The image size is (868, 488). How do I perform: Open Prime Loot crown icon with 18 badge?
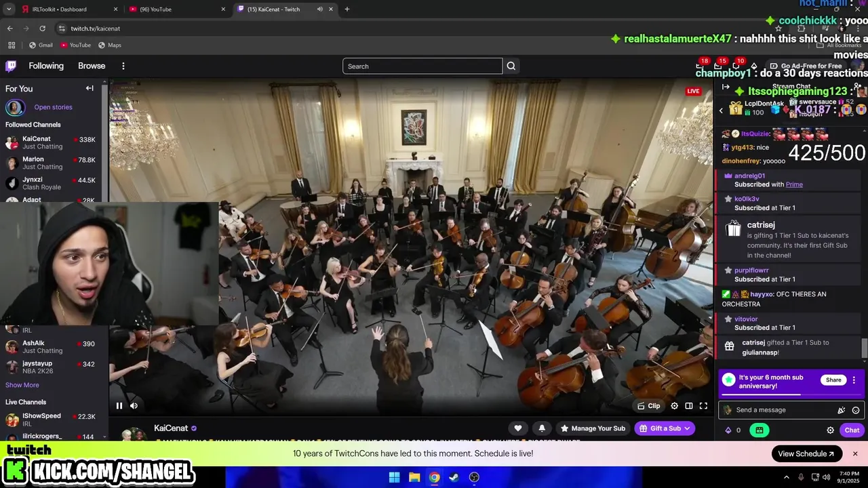701,66
